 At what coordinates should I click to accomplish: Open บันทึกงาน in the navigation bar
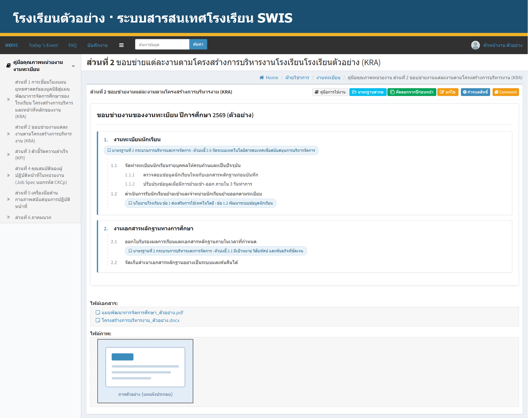click(98, 45)
